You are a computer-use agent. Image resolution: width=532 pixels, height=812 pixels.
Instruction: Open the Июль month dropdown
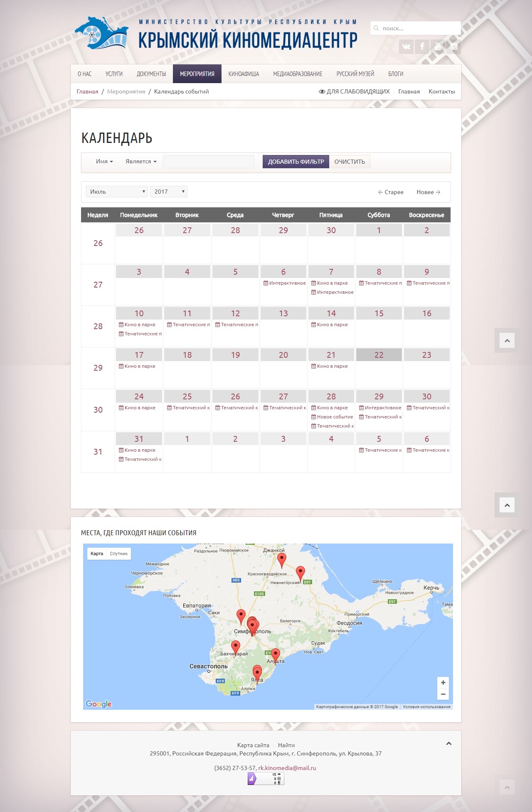click(x=116, y=192)
